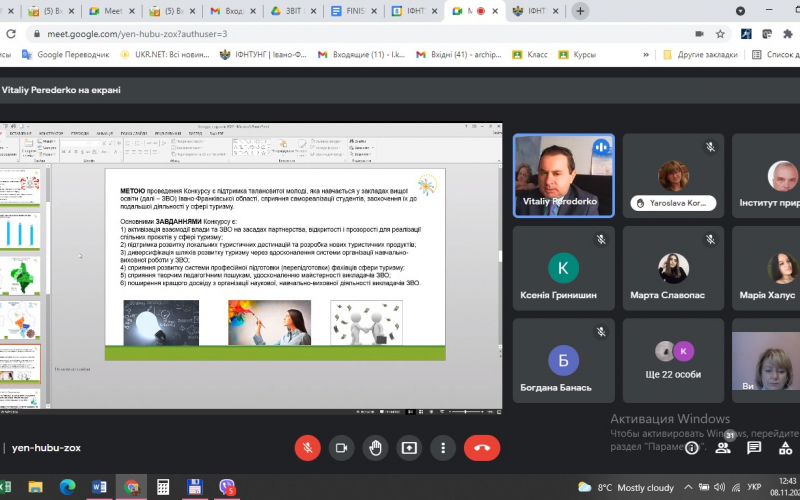Select Yaroslava Kor... participant tile
This screenshot has width=800, height=500.
click(673, 176)
